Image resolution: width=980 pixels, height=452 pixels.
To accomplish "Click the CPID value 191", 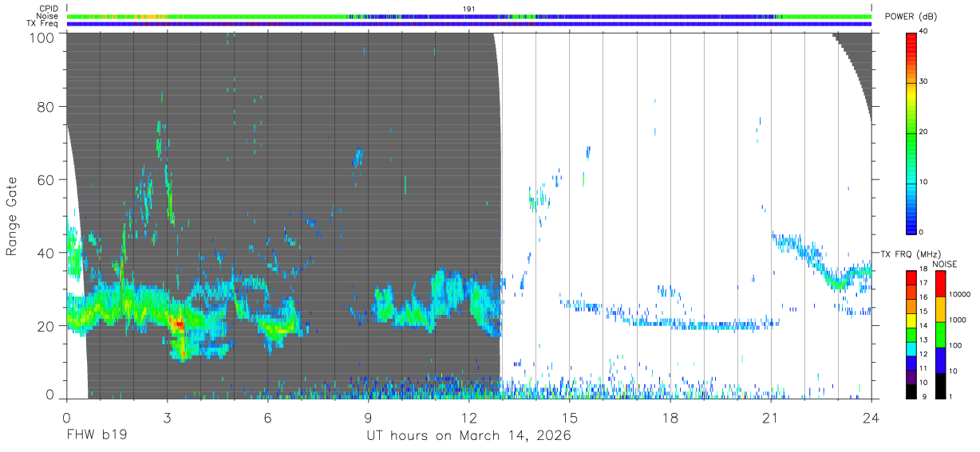I will pyautogui.click(x=469, y=9).
